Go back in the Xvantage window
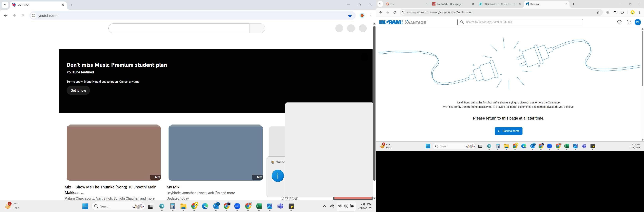Image resolution: width=644 pixels, height=212 pixels. 380,12
